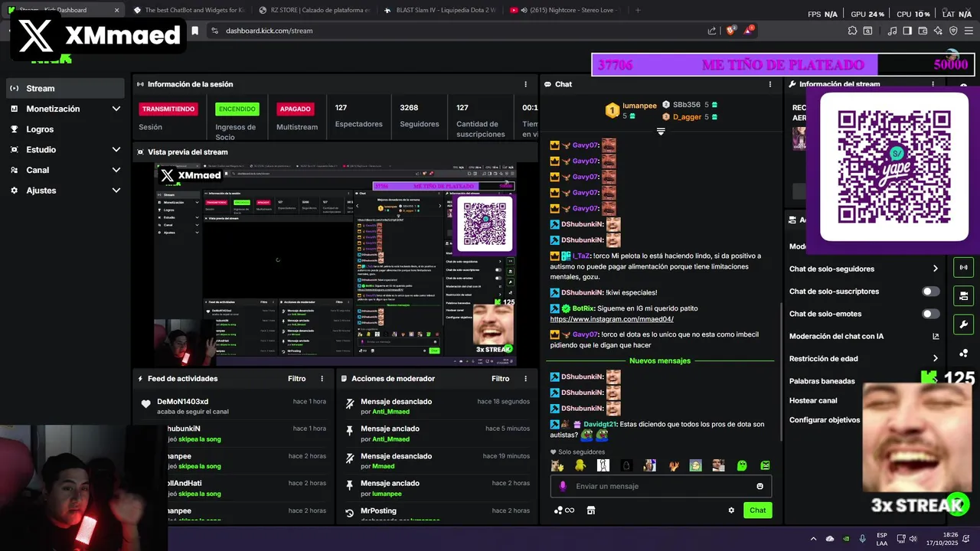Bookmark this page with bookmark icon
This screenshot has height=551, width=980.
point(194,31)
